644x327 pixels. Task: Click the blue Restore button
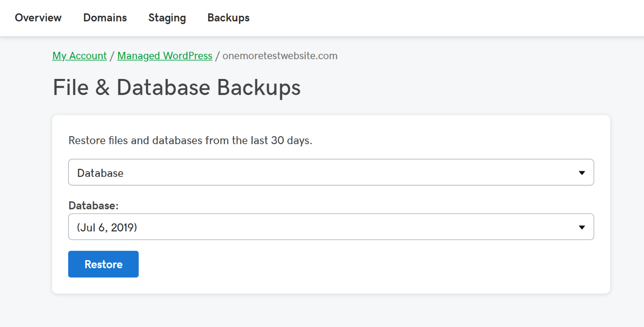[x=103, y=264]
